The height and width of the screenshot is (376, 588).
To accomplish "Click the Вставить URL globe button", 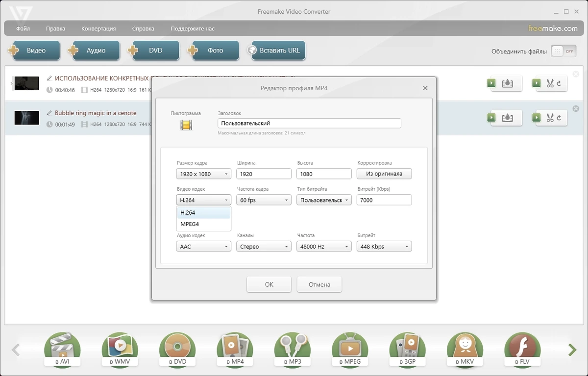I will click(276, 50).
